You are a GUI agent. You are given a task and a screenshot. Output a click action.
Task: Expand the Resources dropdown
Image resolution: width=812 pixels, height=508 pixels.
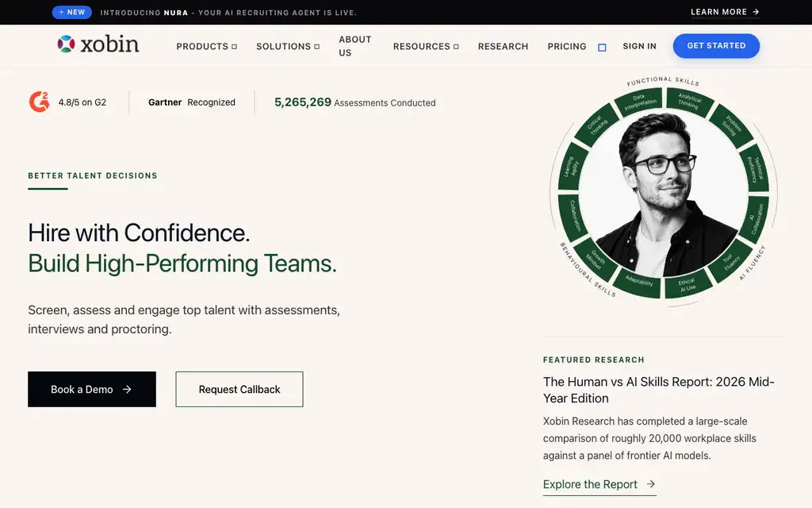point(426,46)
